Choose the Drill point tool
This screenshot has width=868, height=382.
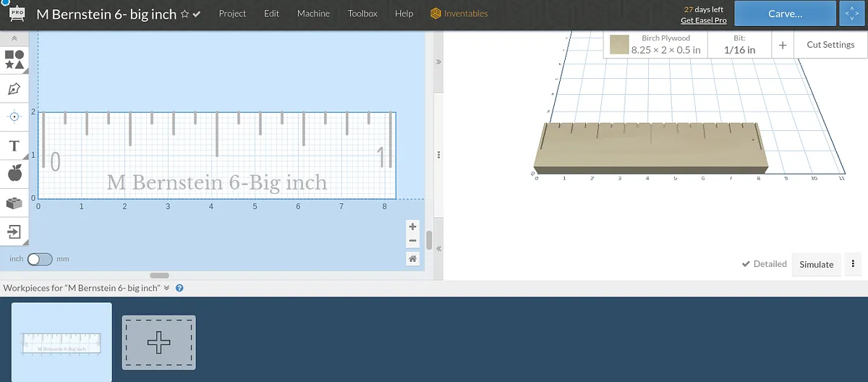tap(14, 116)
